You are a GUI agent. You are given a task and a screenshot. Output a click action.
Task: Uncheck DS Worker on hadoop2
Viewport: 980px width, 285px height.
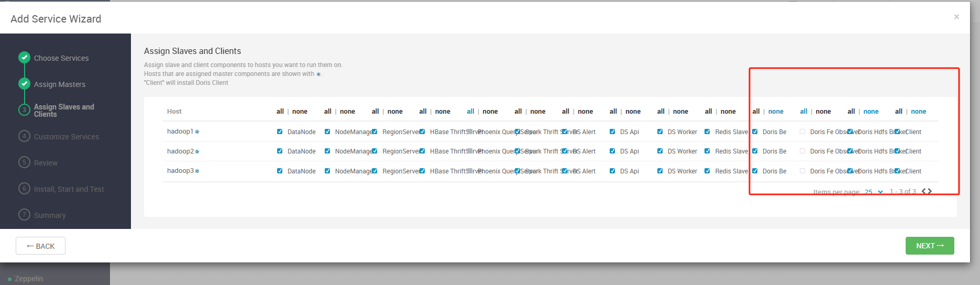[660, 151]
